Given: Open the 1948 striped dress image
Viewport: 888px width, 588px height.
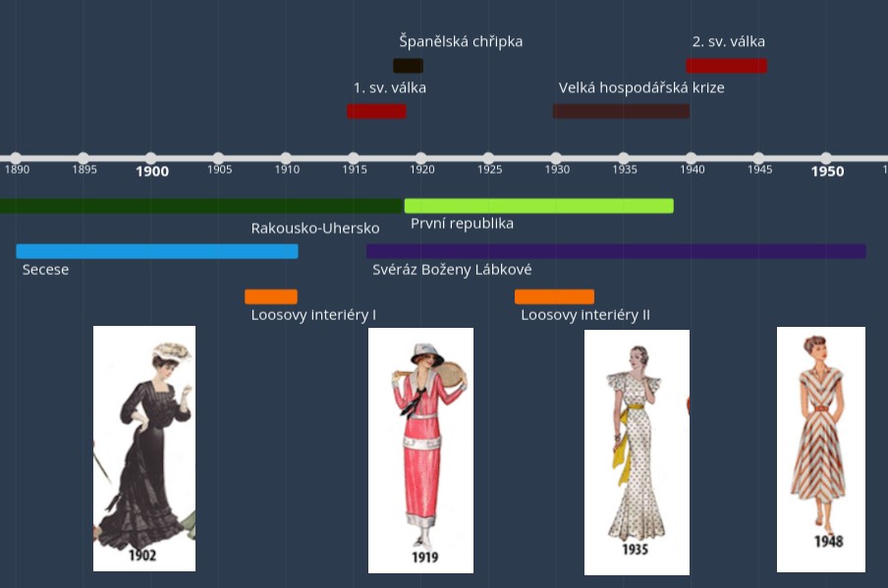Looking at the screenshot, I should [821, 450].
